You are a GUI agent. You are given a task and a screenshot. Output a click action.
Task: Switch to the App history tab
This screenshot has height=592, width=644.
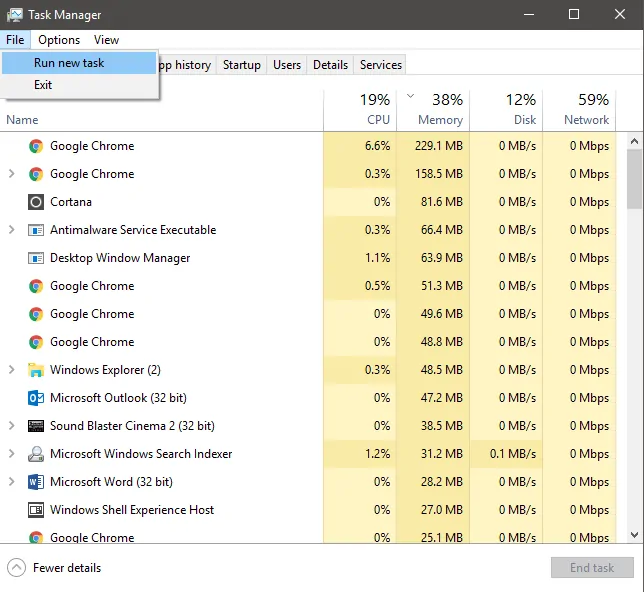[185, 65]
